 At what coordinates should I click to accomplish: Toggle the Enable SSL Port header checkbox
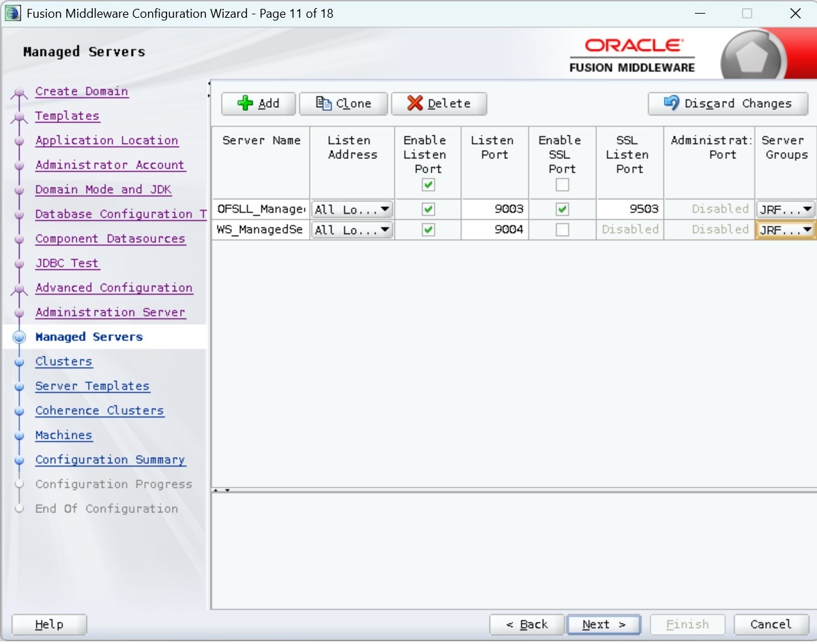coord(562,185)
